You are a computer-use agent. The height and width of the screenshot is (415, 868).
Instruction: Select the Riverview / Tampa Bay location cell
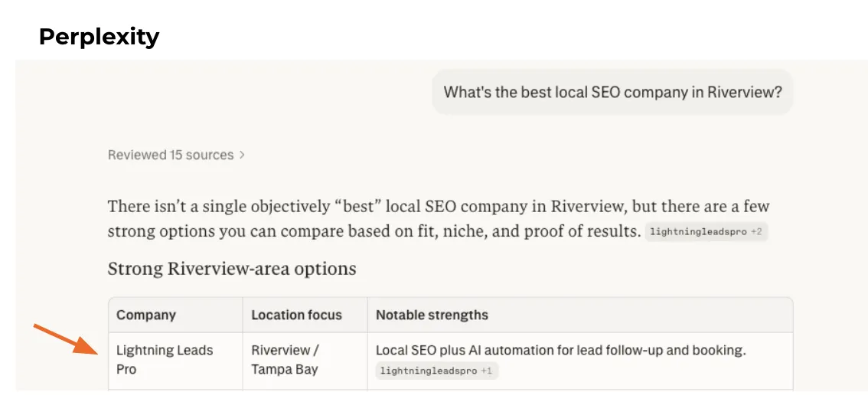285,359
